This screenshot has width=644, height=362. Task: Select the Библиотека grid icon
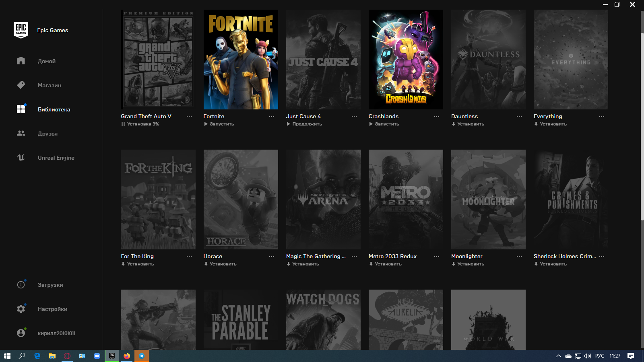pos(21,109)
